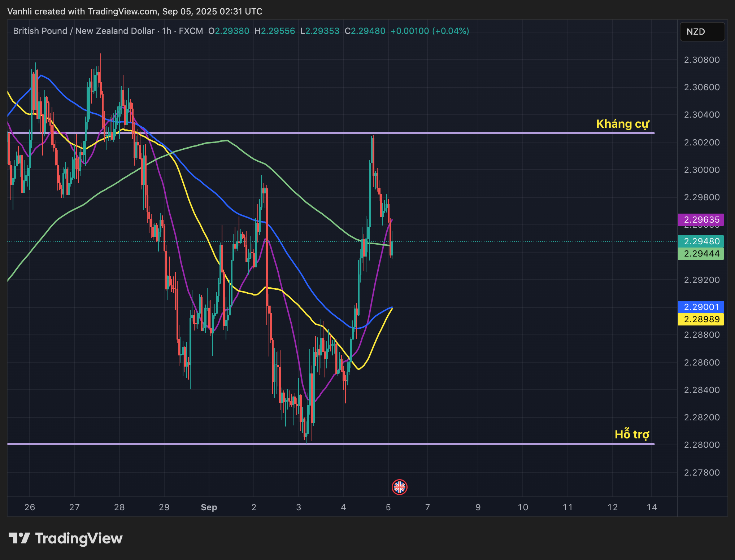Screen dimensions: 735x560
Task: Select the 'Kháng cự' resistance label
Action: [x=623, y=124]
